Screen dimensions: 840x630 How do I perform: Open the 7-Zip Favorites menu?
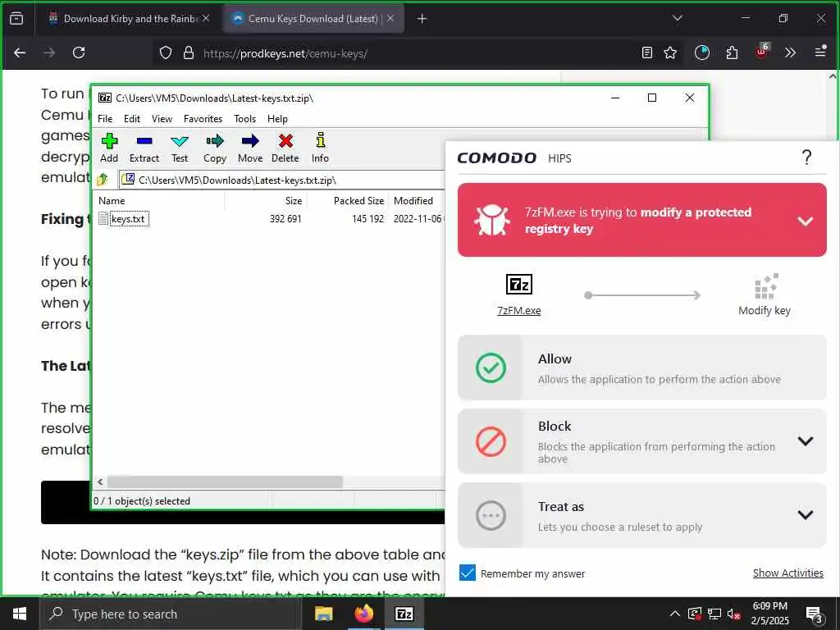pos(203,119)
